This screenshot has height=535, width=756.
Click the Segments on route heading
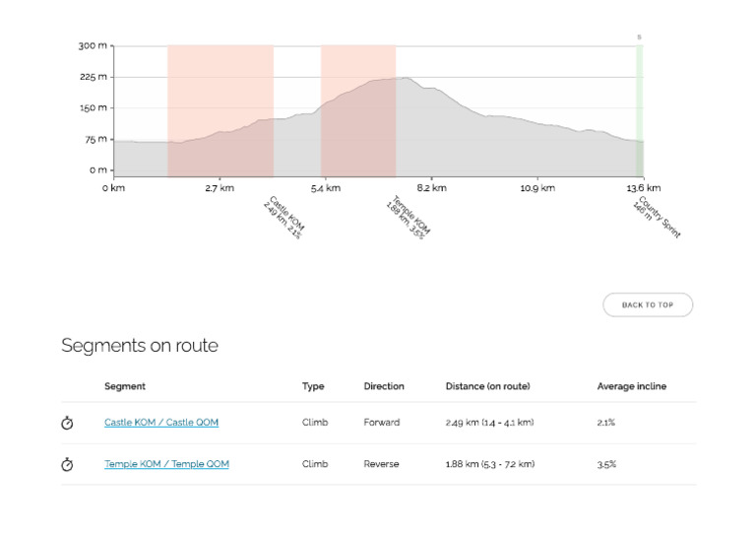(140, 346)
